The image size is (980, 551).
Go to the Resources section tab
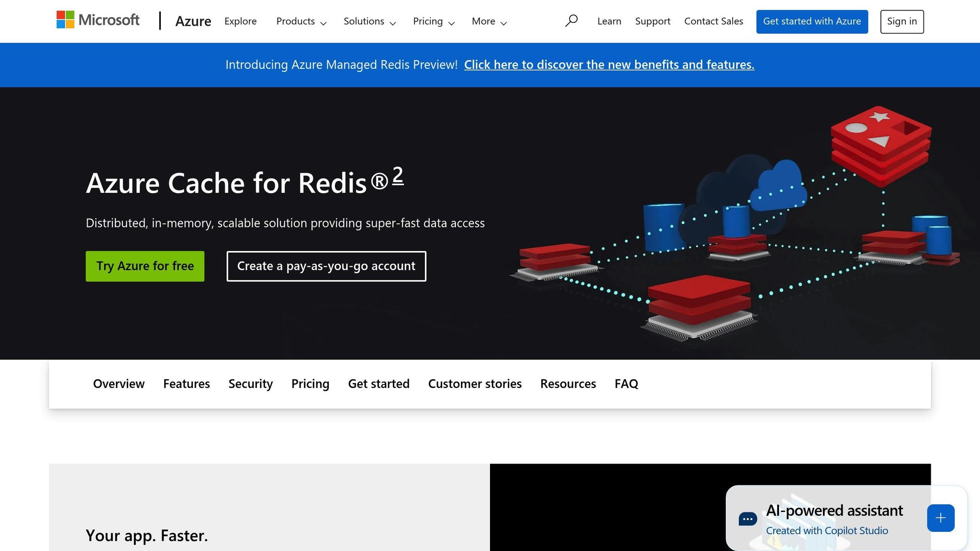(568, 384)
